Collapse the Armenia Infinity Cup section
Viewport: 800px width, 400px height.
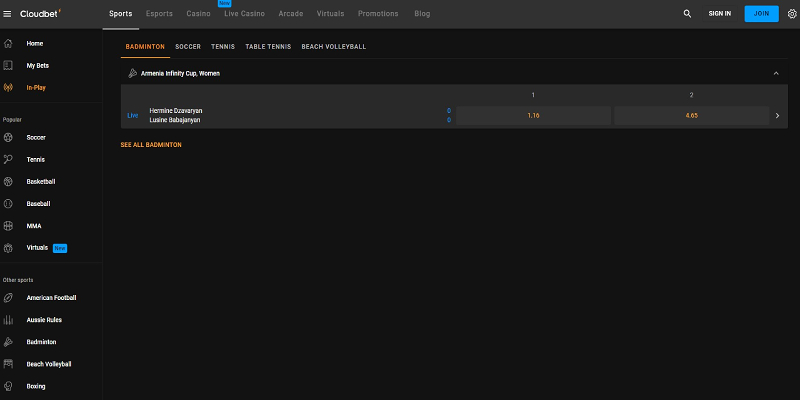[x=776, y=73]
